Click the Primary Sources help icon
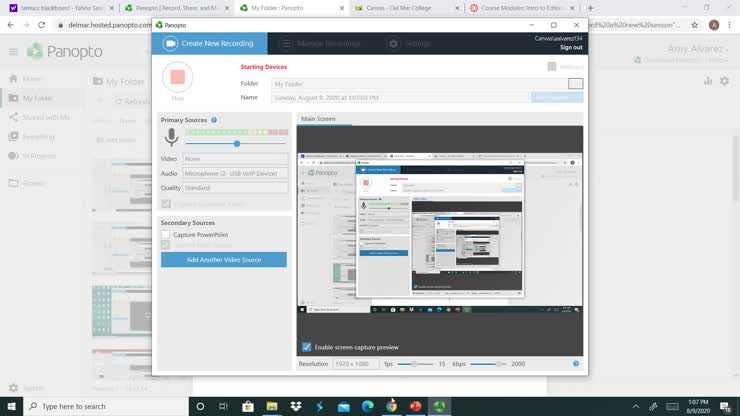 (x=214, y=120)
